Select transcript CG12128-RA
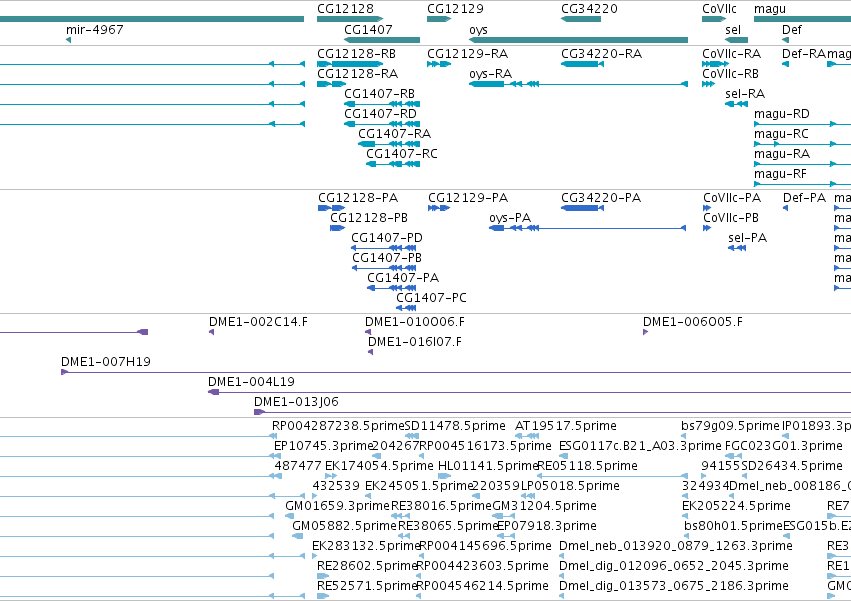Image resolution: width=851 pixels, height=601 pixels. (332, 84)
